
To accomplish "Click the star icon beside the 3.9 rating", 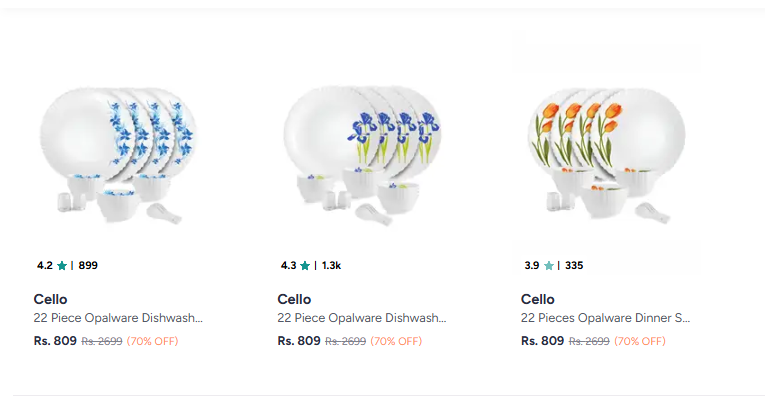I will click(549, 266).
